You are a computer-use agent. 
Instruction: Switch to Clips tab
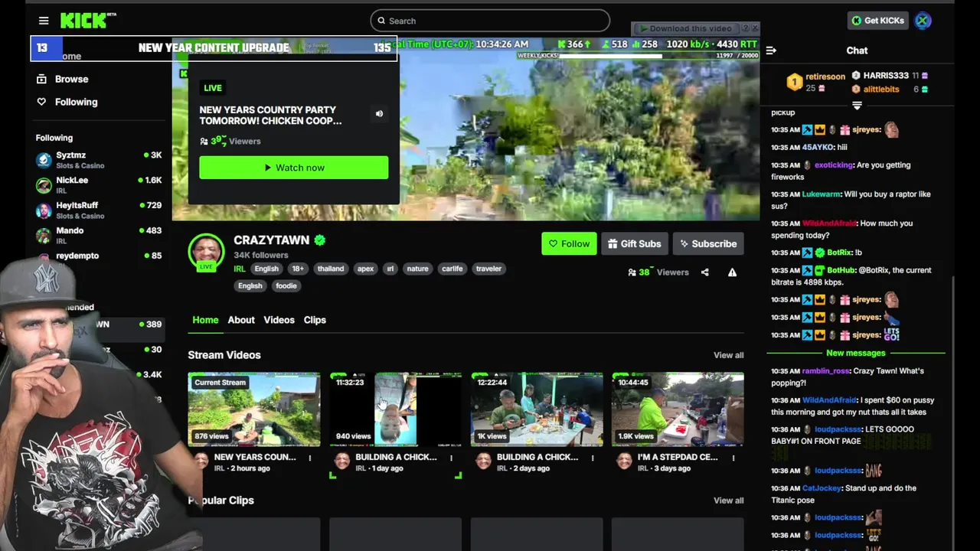(315, 320)
